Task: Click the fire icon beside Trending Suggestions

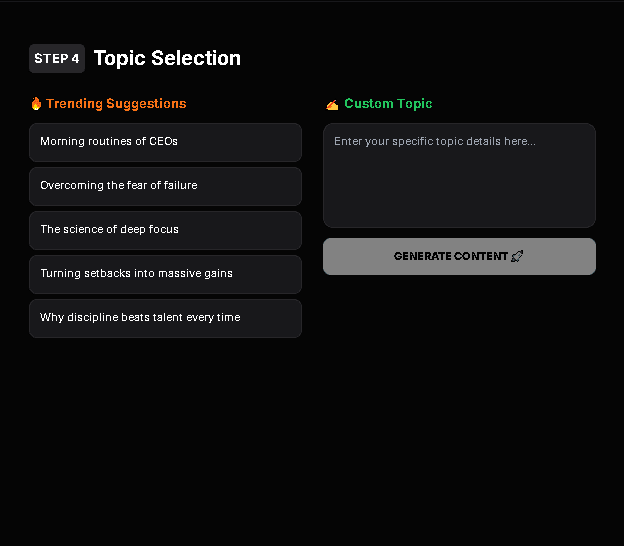Action: pyautogui.click(x=36, y=104)
